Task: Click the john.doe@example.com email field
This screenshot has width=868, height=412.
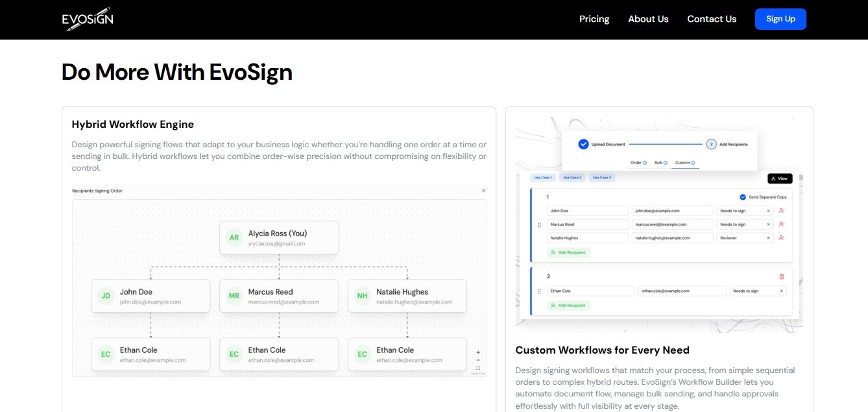Action: pyautogui.click(x=673, y=211)
